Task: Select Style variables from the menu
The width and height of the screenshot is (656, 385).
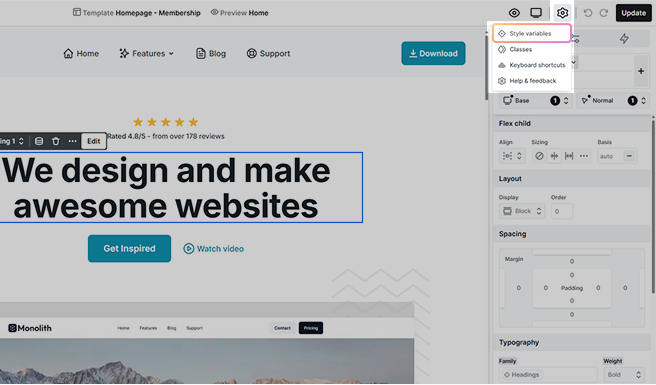Action: (531, 33)
